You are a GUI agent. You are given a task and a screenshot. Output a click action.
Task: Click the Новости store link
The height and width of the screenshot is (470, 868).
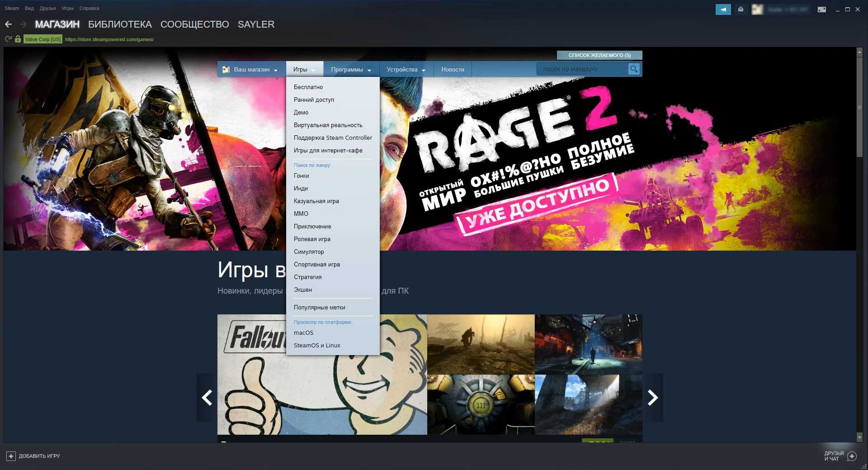click(453, 69)
